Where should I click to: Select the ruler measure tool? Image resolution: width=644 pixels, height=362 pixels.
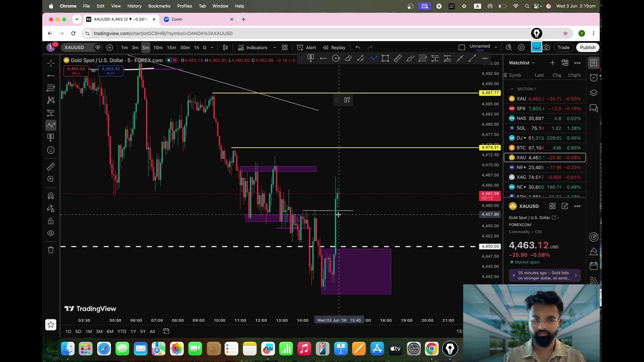(x=51, y=167)
